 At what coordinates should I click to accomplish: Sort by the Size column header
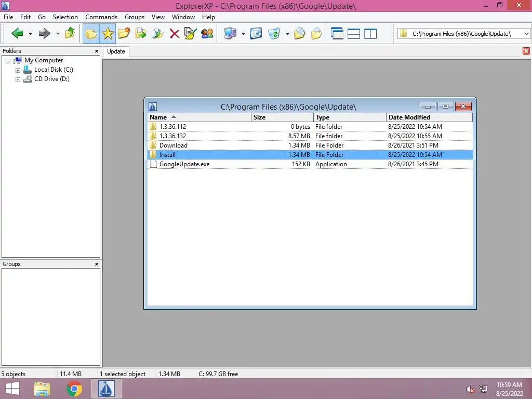(x=282, y=117)
